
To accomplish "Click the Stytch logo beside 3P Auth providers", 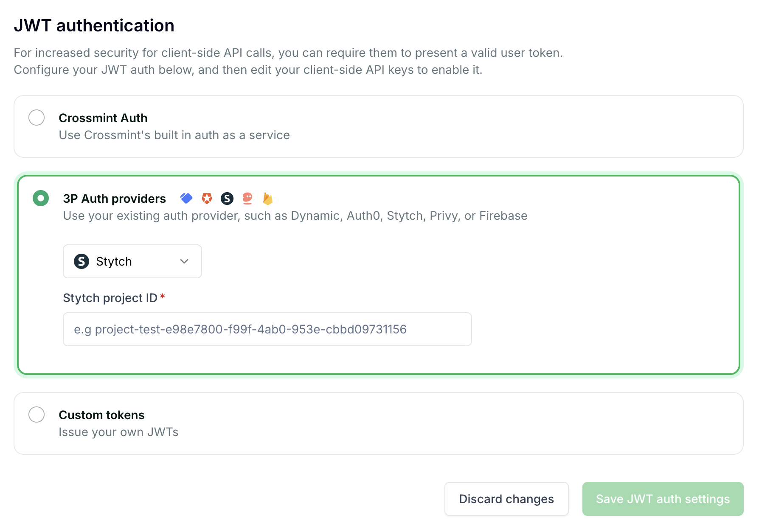I will pos(227,198).
